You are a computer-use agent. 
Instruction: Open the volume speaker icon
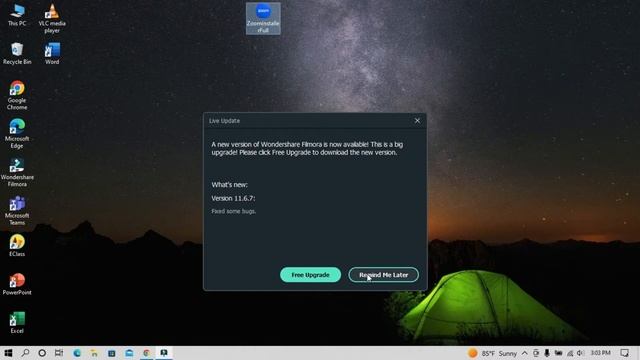[x=580, y=353]
